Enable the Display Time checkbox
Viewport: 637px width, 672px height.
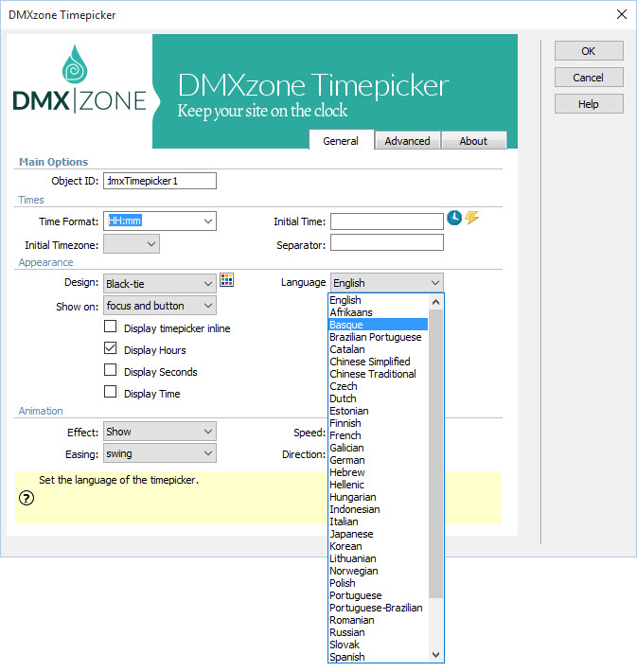click(110, 392)
